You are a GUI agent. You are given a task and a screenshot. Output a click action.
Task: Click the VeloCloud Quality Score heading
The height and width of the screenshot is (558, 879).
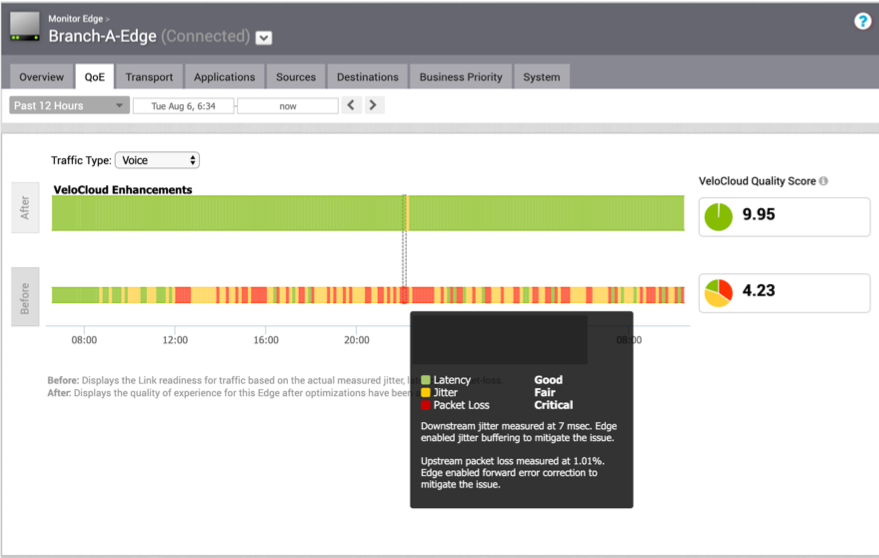point(757,181)
